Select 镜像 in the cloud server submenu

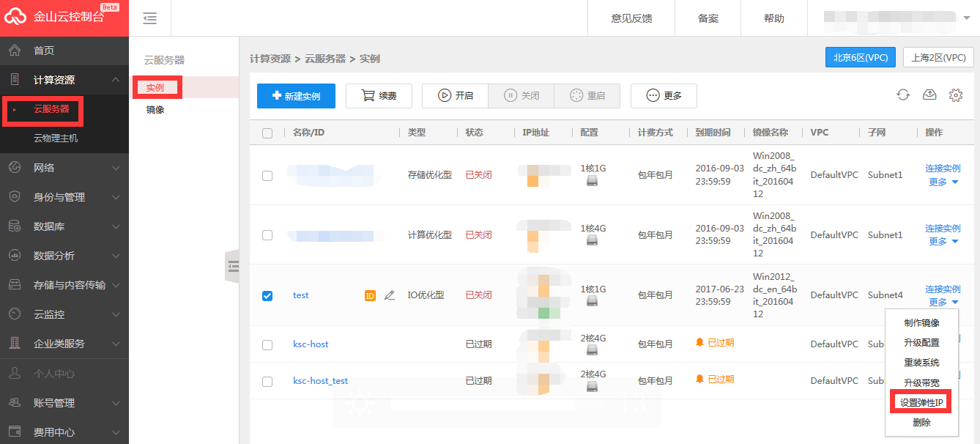click(155, 110)
